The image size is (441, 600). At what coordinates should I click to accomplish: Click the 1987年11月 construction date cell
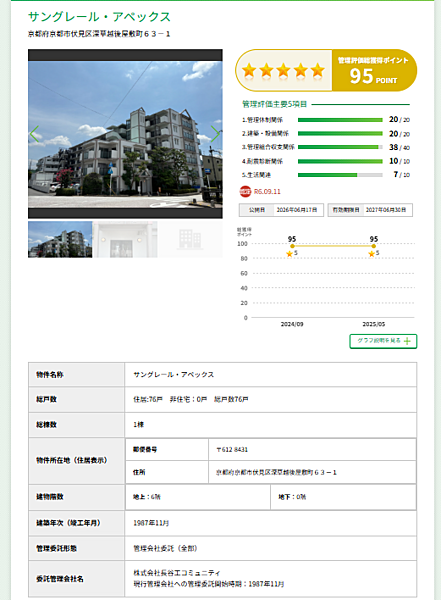pos(271,523)
